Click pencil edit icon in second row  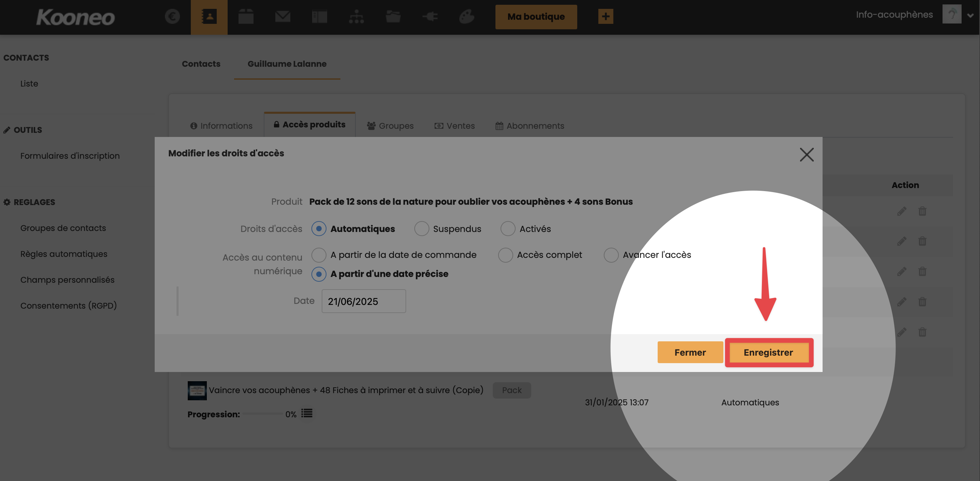(x=902, y=241)
